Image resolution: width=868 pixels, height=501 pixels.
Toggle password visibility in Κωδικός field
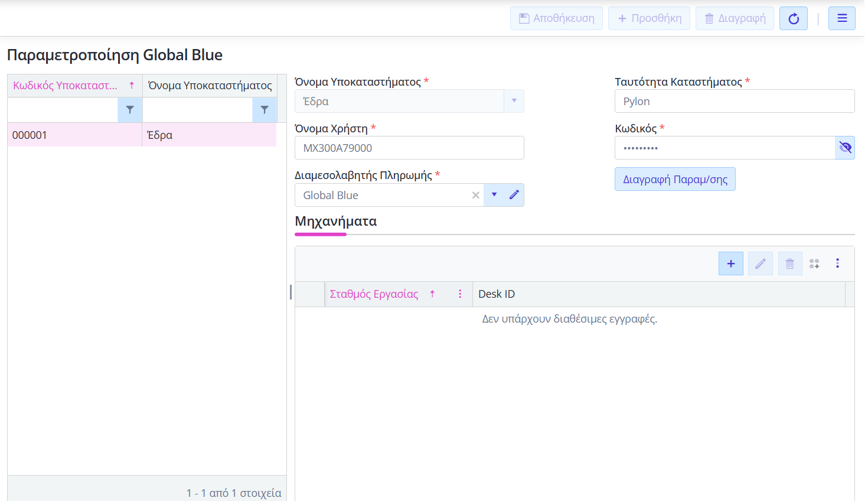[x=845, y=148]
